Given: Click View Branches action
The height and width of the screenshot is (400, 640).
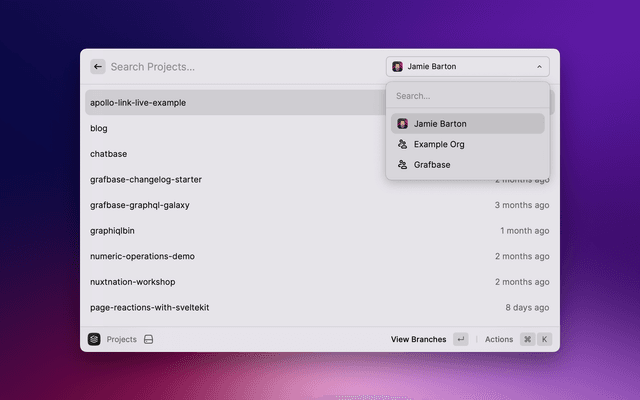Looking at the screenshot, I should coord(418,339).
